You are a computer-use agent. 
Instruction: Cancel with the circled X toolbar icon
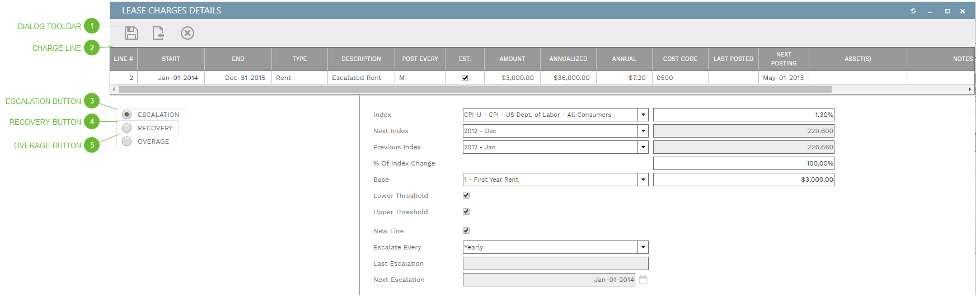[x=187, y=33]
